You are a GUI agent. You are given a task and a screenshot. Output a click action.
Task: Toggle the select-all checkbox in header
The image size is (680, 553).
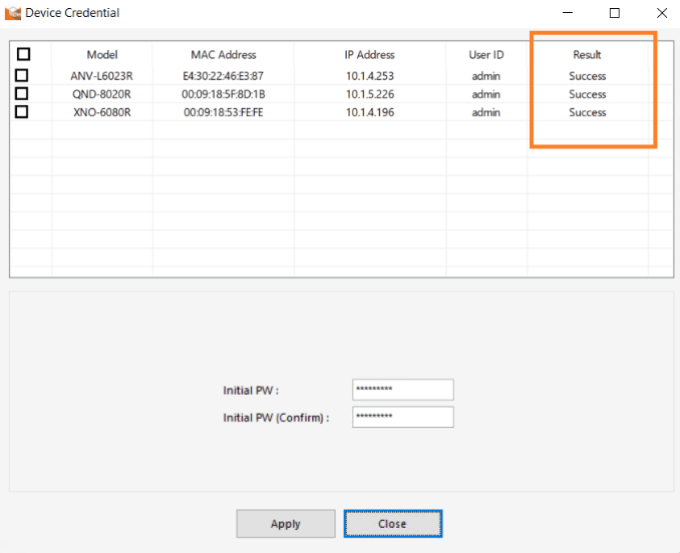point(23,55)
